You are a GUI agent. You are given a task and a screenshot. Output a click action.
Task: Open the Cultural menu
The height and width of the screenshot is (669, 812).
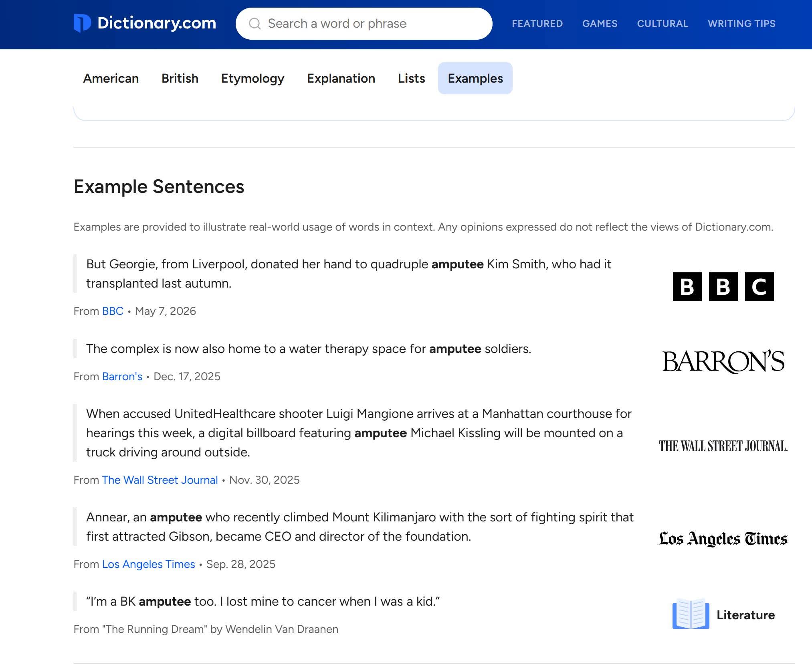tap(663, 24)
